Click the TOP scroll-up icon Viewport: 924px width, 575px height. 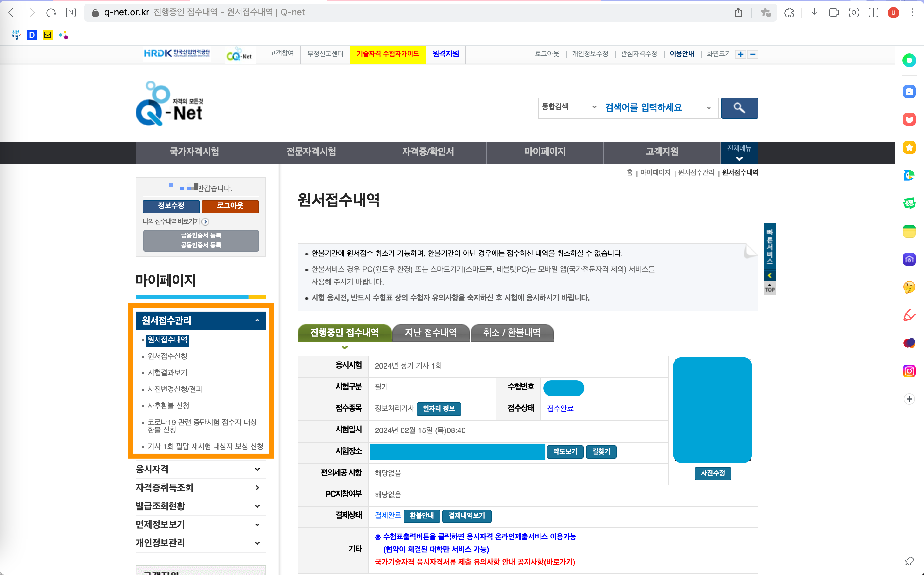point(769,288)
